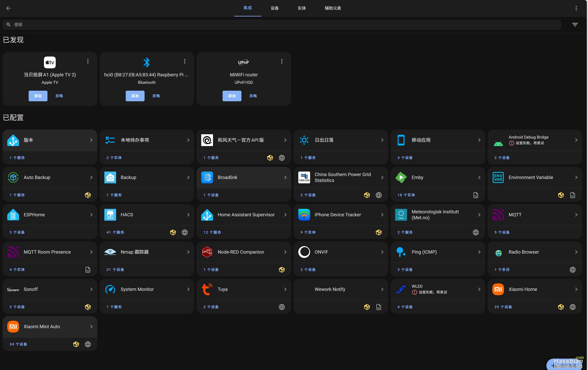Click WLED 设置失败,将重试 status

coord(430,292)
